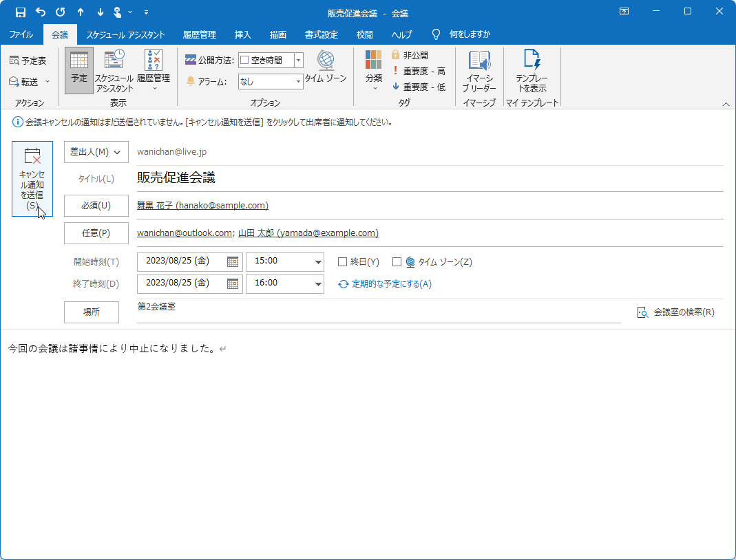
Task: Check the 終日(Y) all day box
Action: click(342, 261)
